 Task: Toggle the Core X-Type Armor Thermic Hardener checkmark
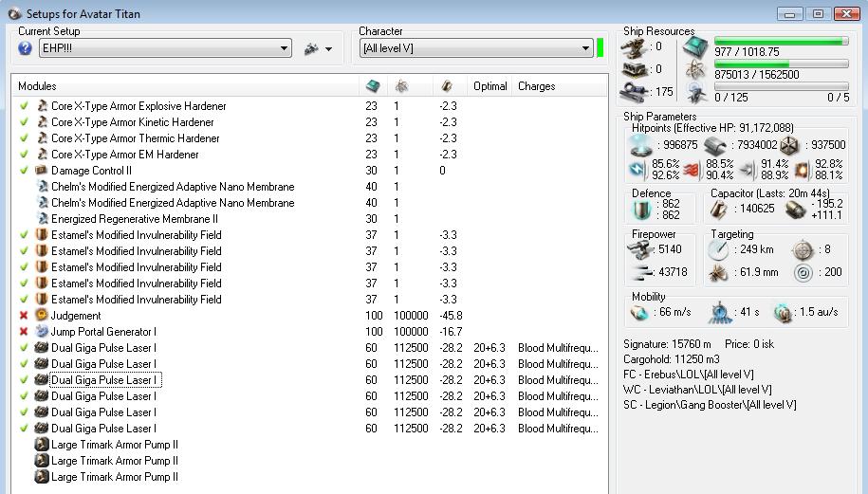coord(24,137)
